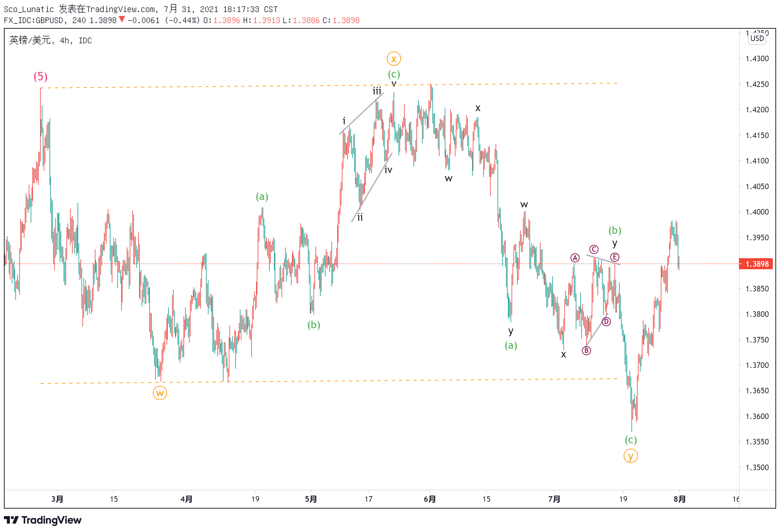Viewport: 780px width, 532px height.
Task: Click the maroon circled E triangle label
Action: coord(614,257)
